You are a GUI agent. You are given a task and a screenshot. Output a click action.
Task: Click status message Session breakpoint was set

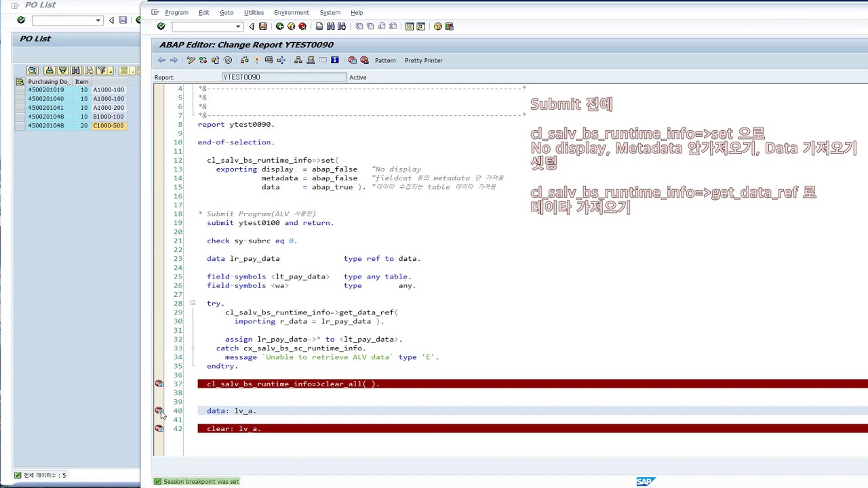[x=201, y=481]
